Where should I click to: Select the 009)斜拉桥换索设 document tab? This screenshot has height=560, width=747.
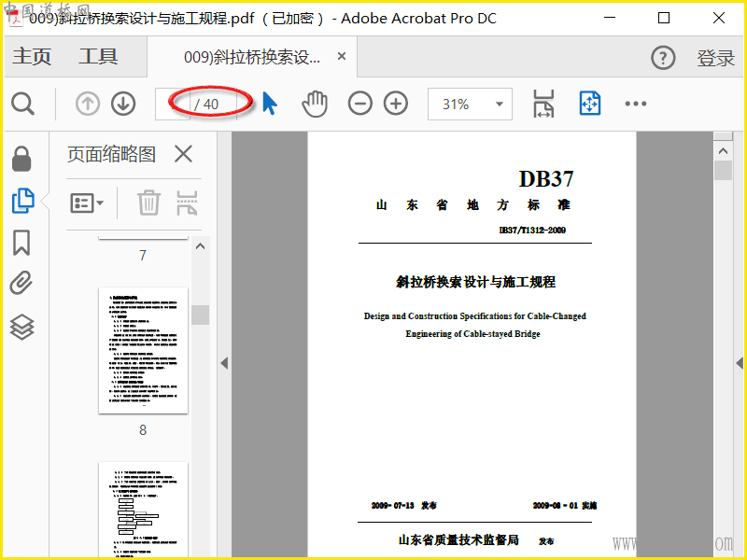coord(252,57)
